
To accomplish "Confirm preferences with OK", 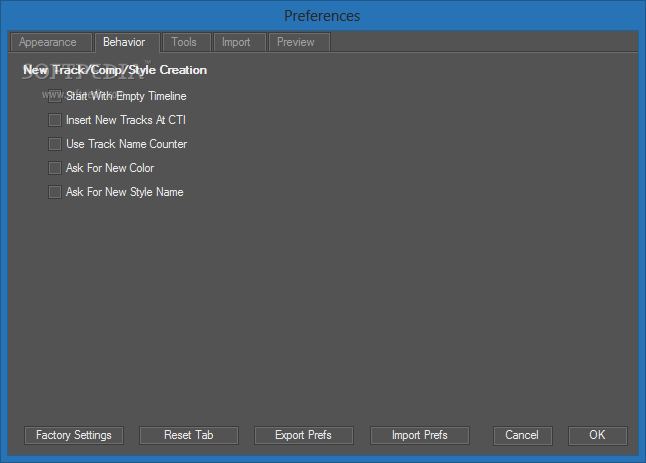I will [598, 435].
